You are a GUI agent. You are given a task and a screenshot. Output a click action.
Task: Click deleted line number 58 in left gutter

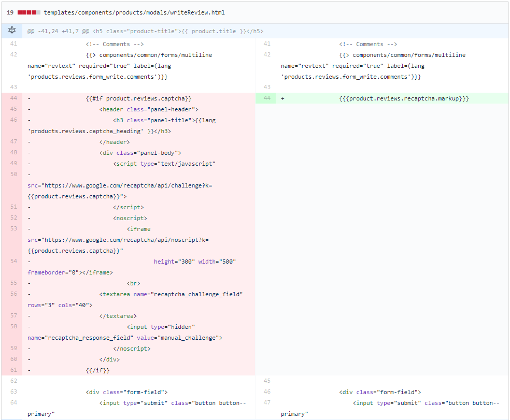point(13,327)
